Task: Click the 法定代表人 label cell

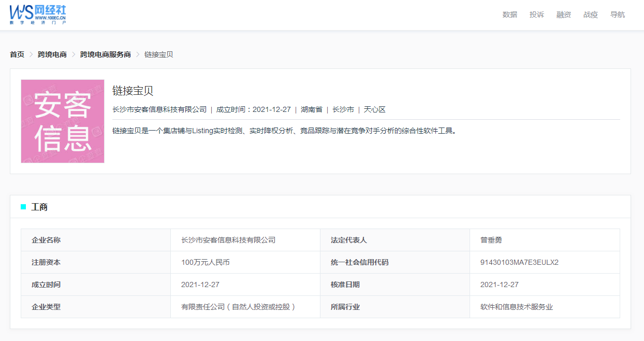Action: (395, 240)
